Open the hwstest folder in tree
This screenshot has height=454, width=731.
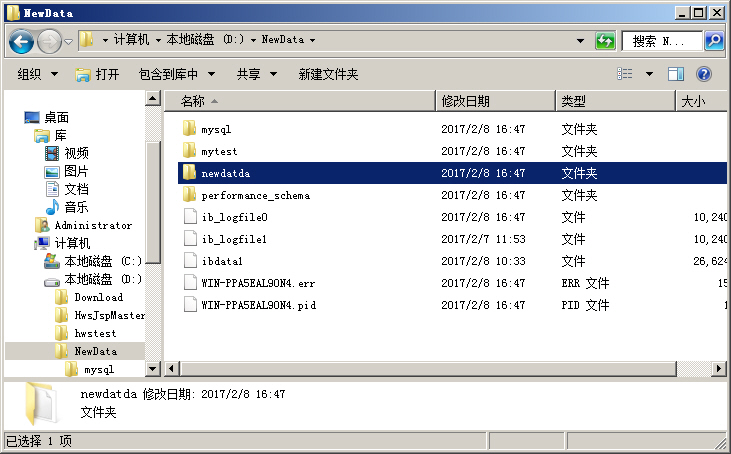(x=95, y=333)
